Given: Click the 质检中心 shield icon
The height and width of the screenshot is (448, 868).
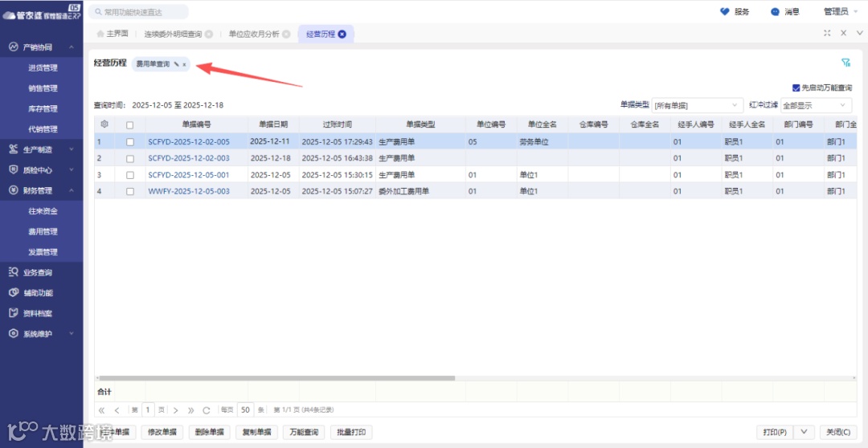Looking at the screenshot, I should (14, 169).
